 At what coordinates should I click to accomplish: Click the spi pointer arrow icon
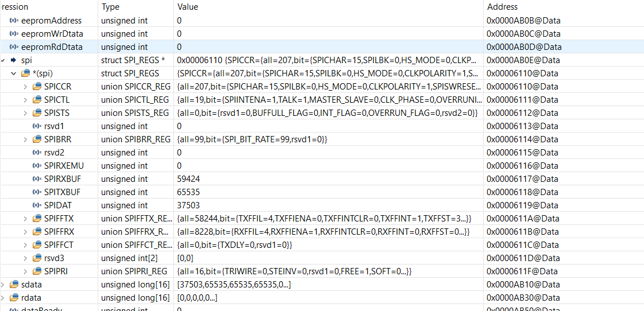[13, 60]
